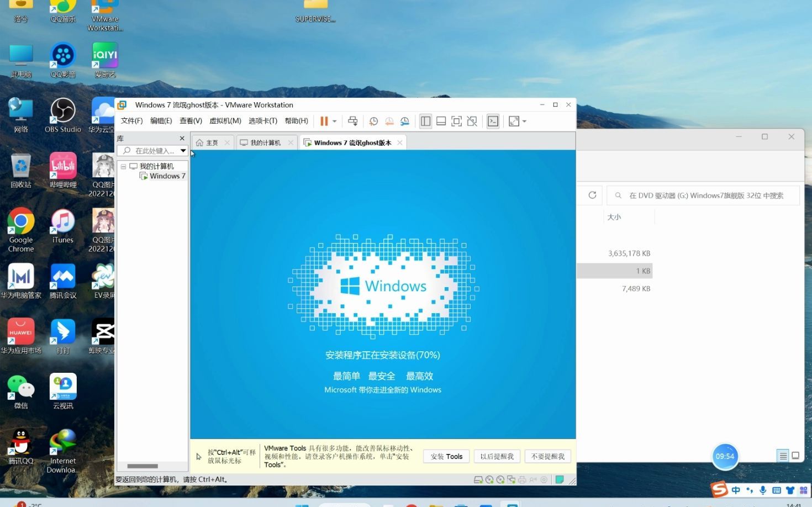Open the 虚拟机(M) menu
The width and height of the screenshot is (812, 507).
pos(225,121)
